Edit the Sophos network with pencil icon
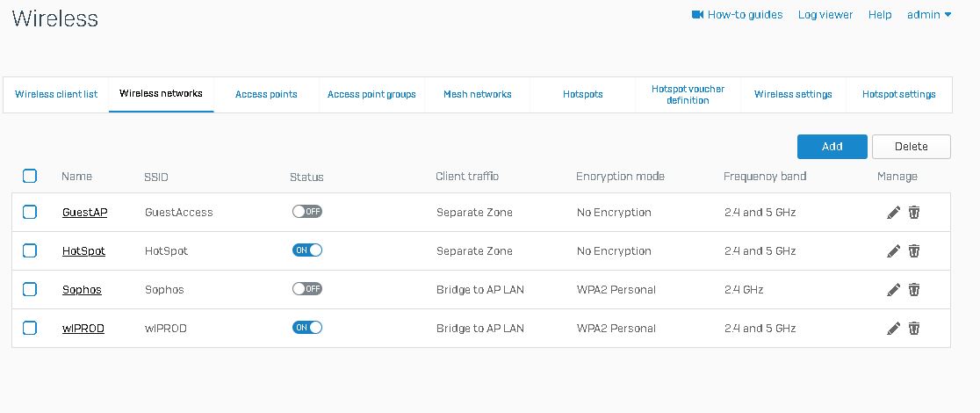 893,290
